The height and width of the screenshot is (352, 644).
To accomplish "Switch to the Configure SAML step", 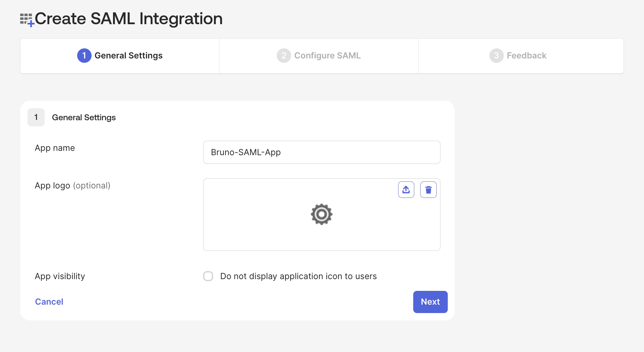I will click(318, 55).
